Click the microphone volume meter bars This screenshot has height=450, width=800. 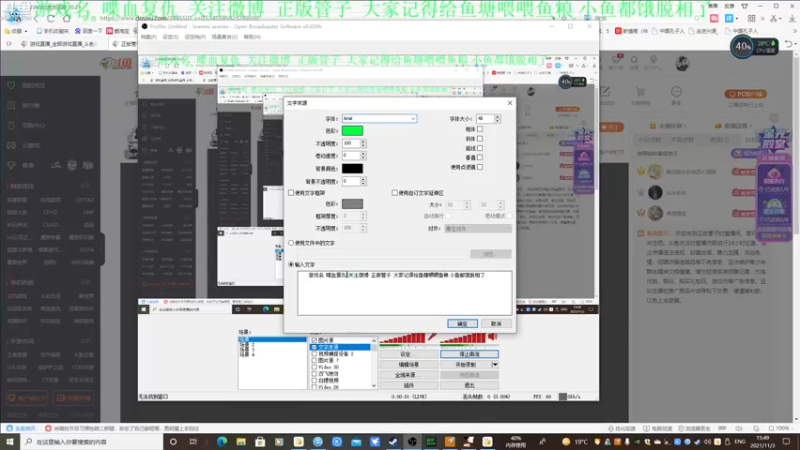point(403,338)
